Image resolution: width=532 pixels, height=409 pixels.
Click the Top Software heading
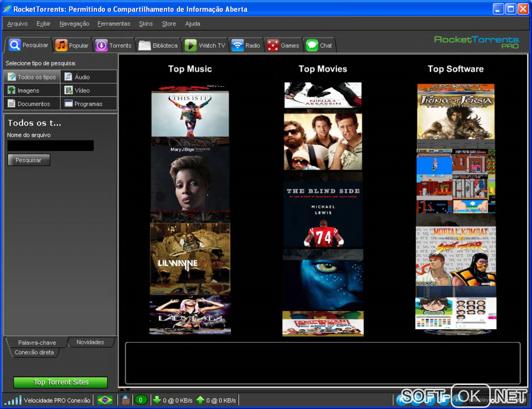pyautogui.click(x=456, y=69)
